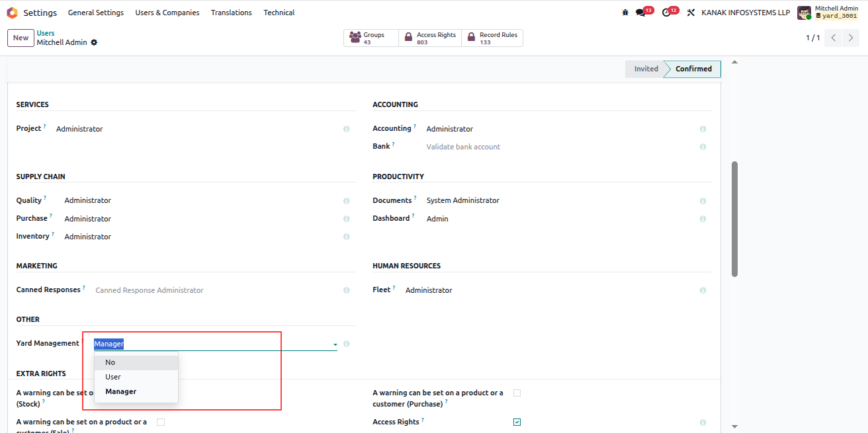Click the Groups people icon
The width and height of the screenshot is (868, 433).
pyautogui.click(x=355, y=38)
